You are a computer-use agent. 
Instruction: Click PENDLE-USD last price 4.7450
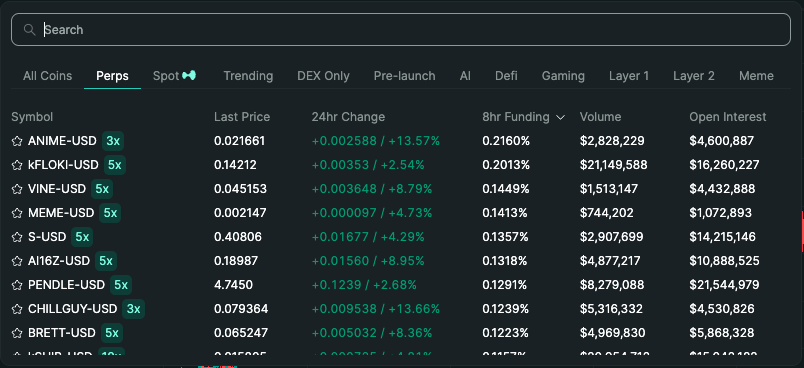click(x=233, y=285)
